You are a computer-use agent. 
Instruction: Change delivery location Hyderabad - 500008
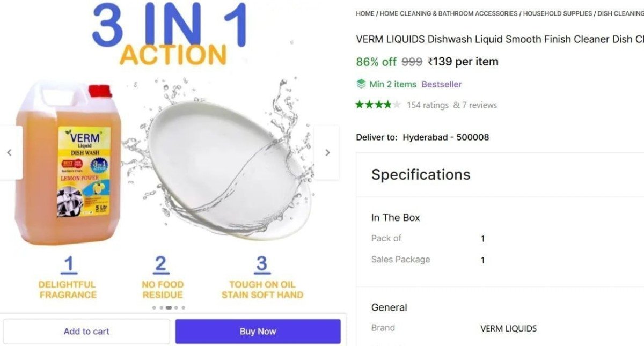click(x=445, y=137)
